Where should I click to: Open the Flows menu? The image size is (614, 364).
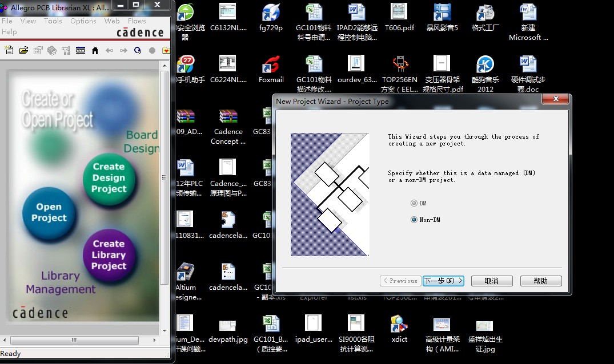coord(137,21)
